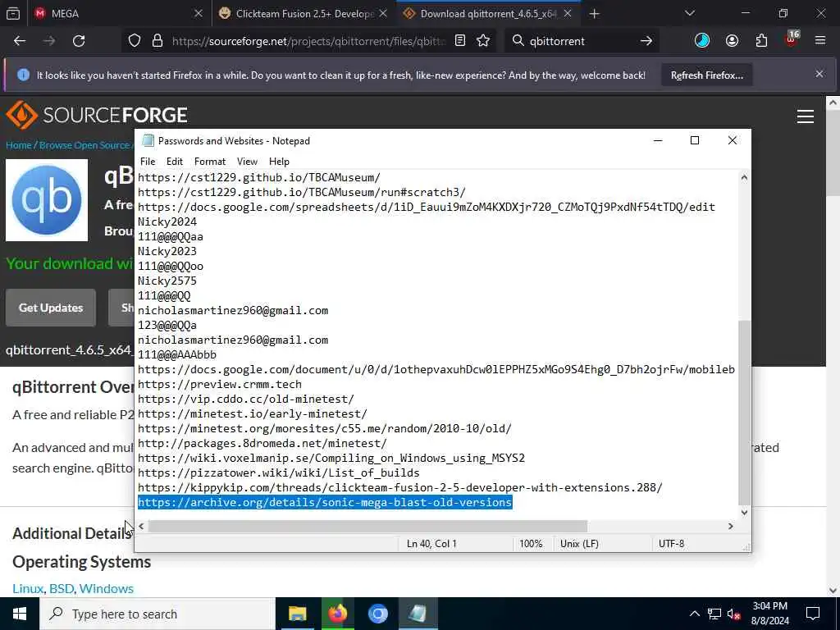List all tabs dropdown arrow
840x630 pixels.
pyautogui.click(x=690, y=14)
